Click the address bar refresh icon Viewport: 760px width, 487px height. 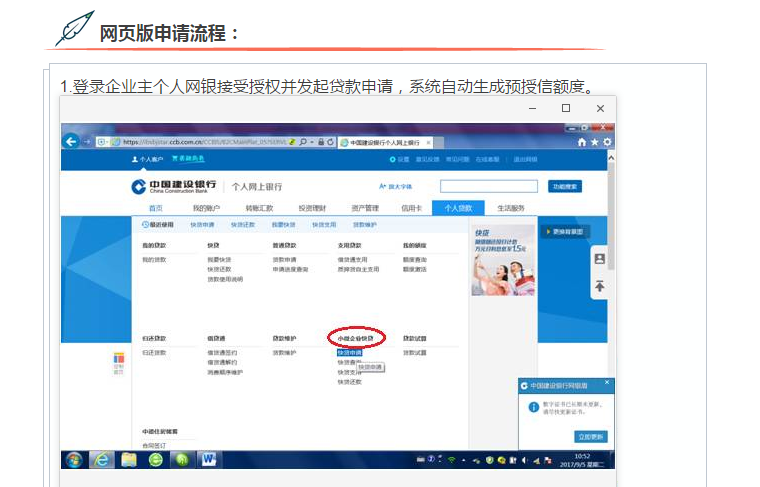[330, 142]
